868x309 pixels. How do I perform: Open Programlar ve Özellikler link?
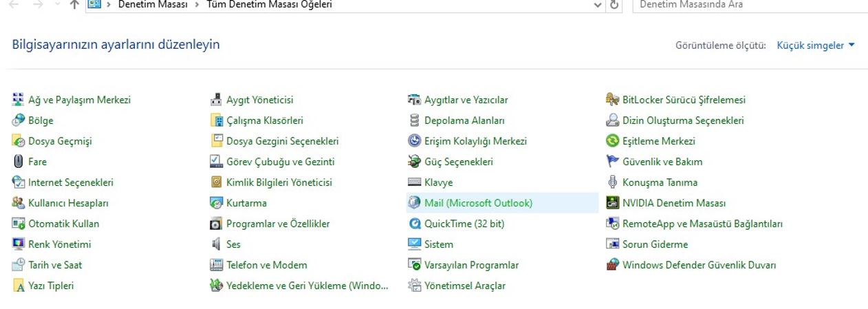(x=278, y=224)
